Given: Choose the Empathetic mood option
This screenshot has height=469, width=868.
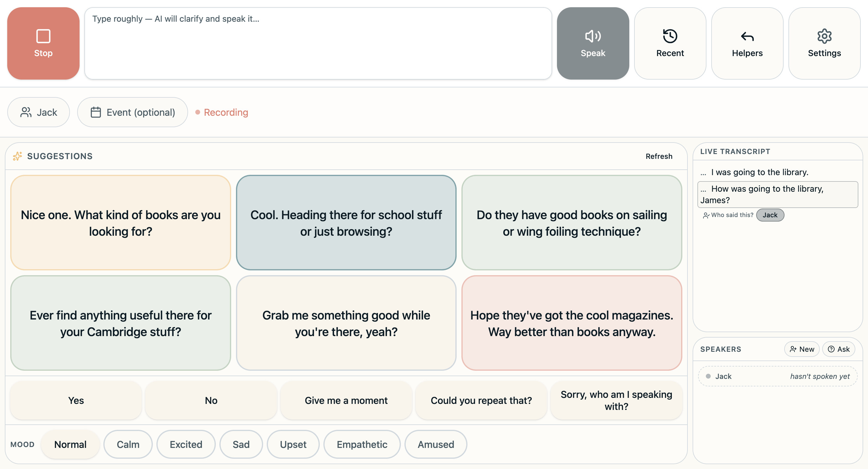Looking at the screenshot, I should click(x=362, y=444).
